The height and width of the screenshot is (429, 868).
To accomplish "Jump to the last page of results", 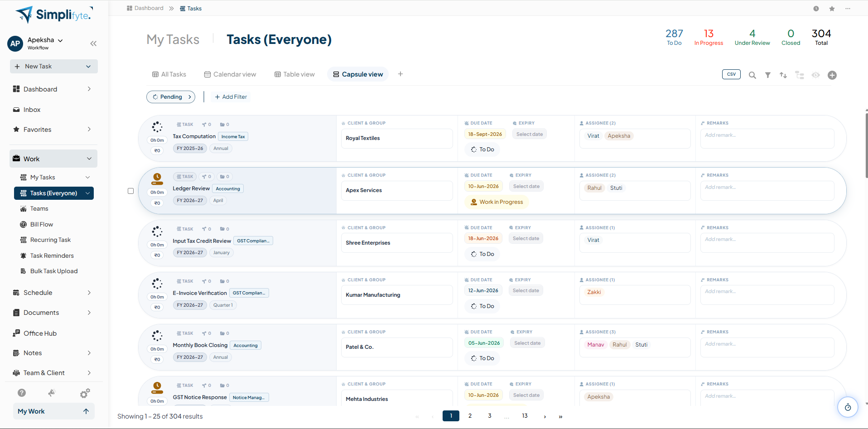I will (x=560, y=416).
